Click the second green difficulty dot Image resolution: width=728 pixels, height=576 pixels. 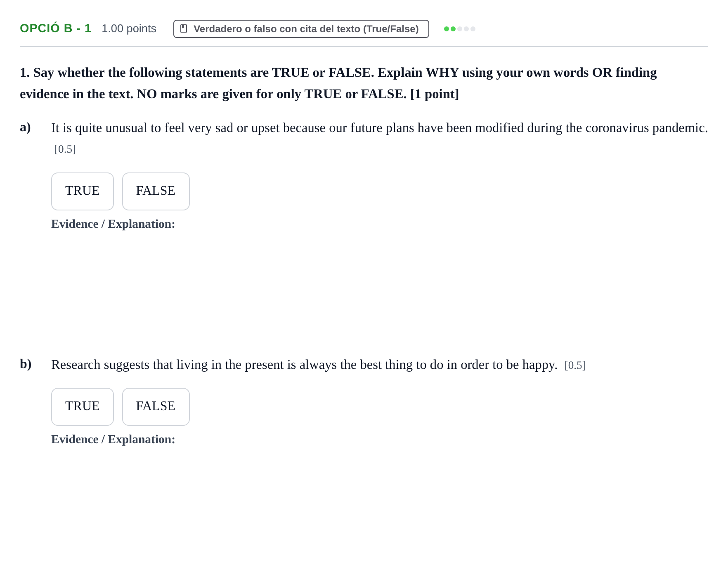(453, 29)
